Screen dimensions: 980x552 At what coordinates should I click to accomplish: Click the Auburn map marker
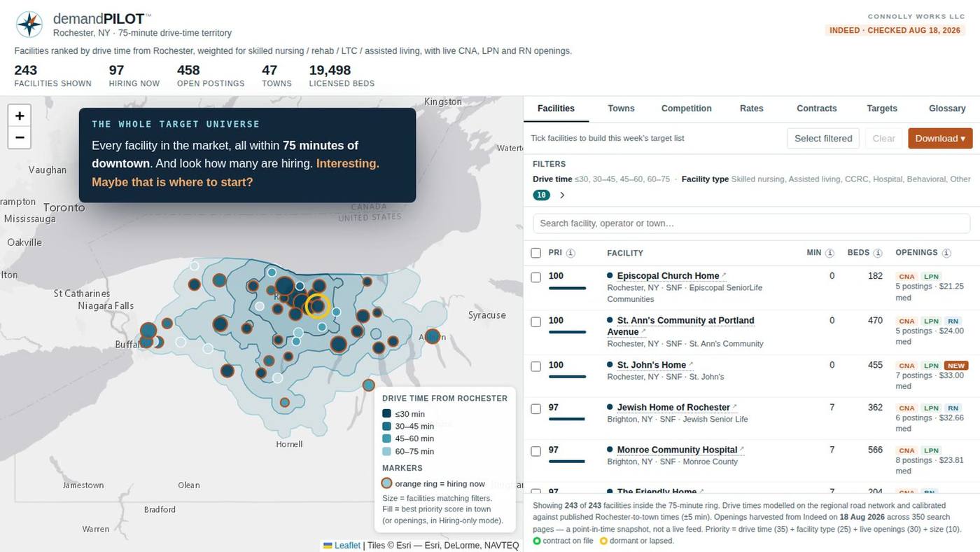pyautogui.click(x=433, y=336)
